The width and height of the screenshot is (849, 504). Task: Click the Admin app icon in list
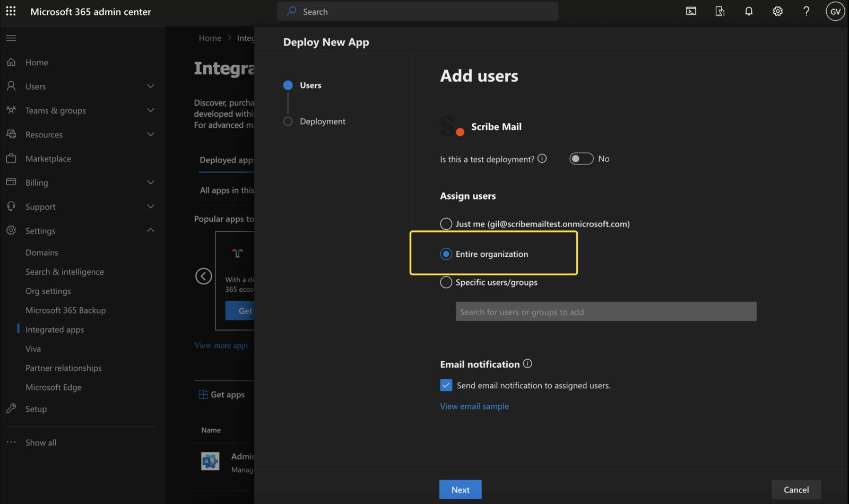(210, 462)
